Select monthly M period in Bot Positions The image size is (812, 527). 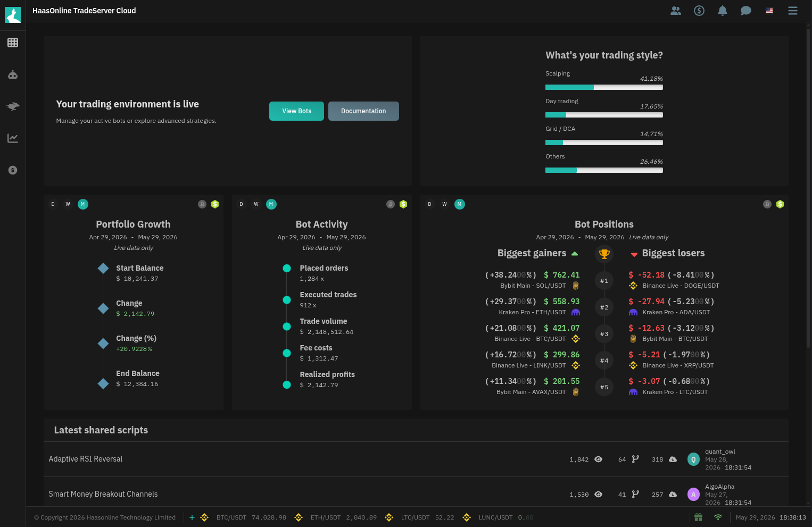[459, 204]
